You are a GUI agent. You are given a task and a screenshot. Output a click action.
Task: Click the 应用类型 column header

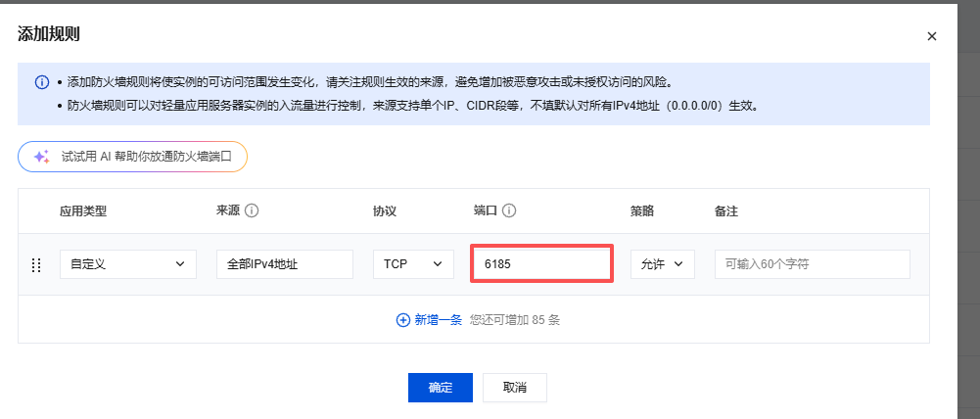tap(83, 211)
